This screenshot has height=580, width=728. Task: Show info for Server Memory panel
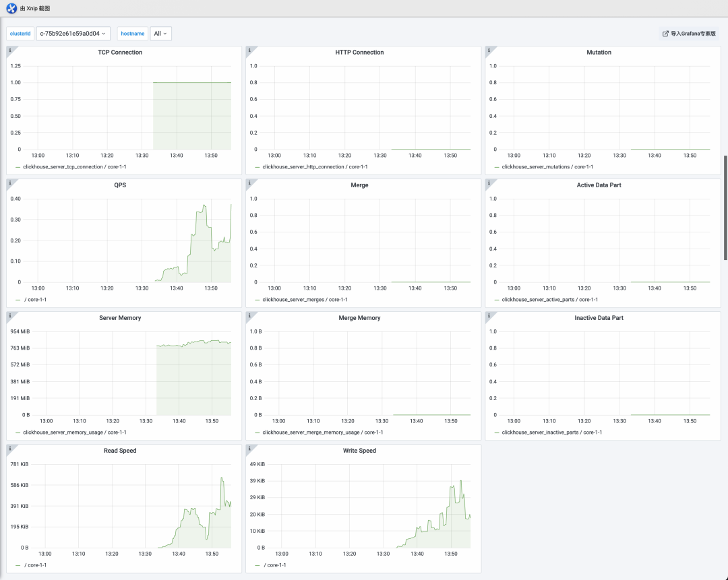[10, 315]
